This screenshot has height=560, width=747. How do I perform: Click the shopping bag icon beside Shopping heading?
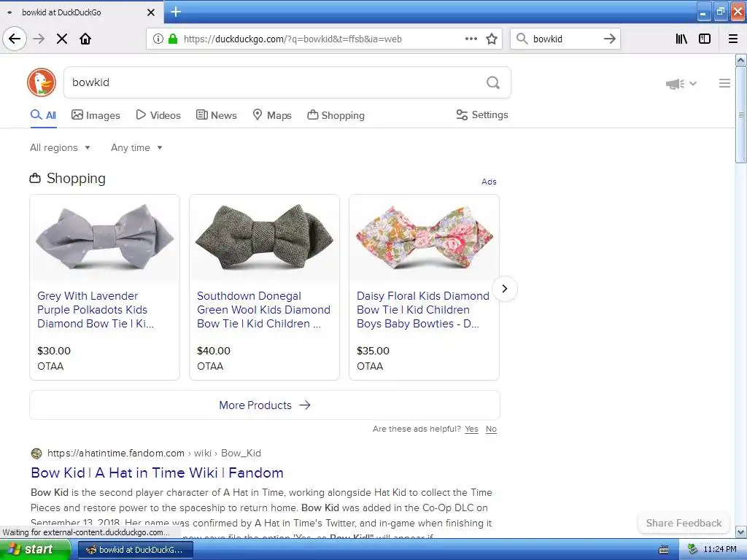(35, 179)
